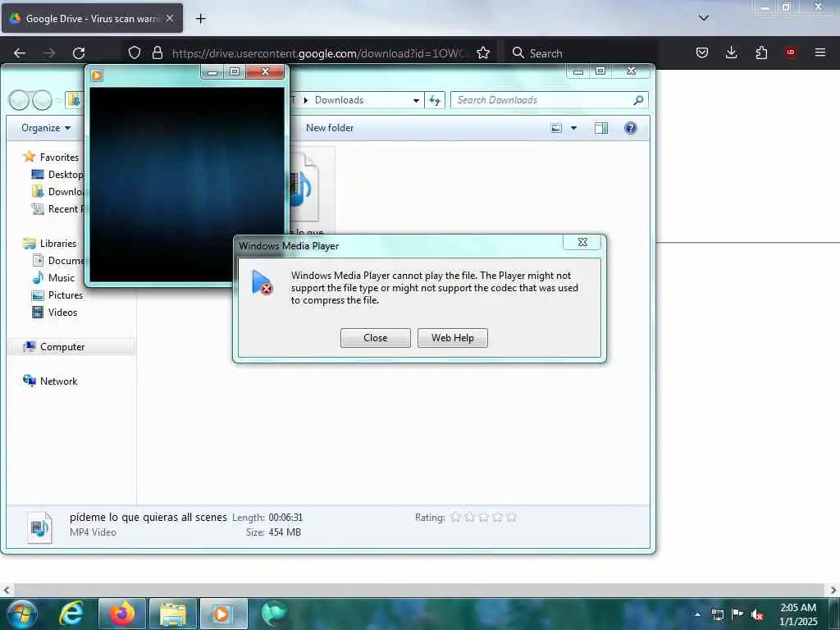Open Web Help for the playback error
This screenshot has width=840, height=630.
(453, 338)
